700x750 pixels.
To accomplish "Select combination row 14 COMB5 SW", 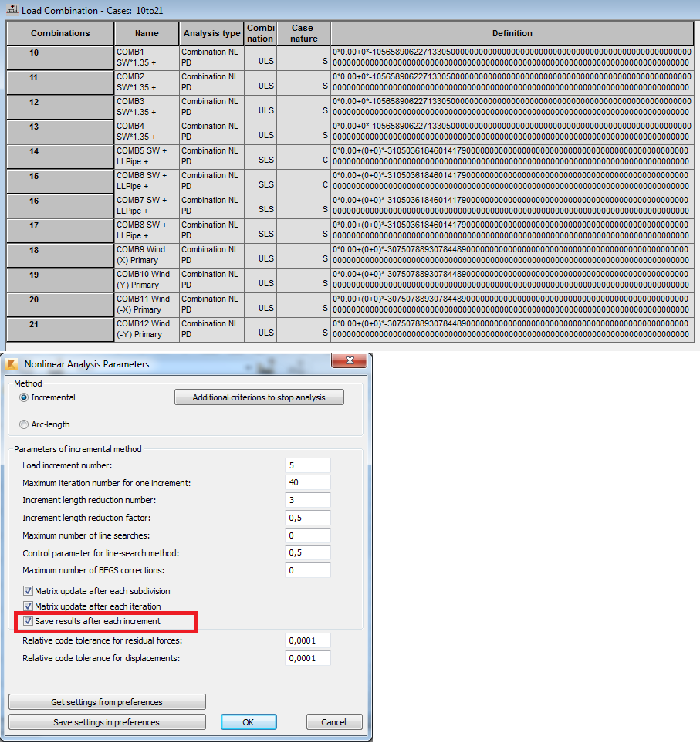I will [x=59, y=156].
